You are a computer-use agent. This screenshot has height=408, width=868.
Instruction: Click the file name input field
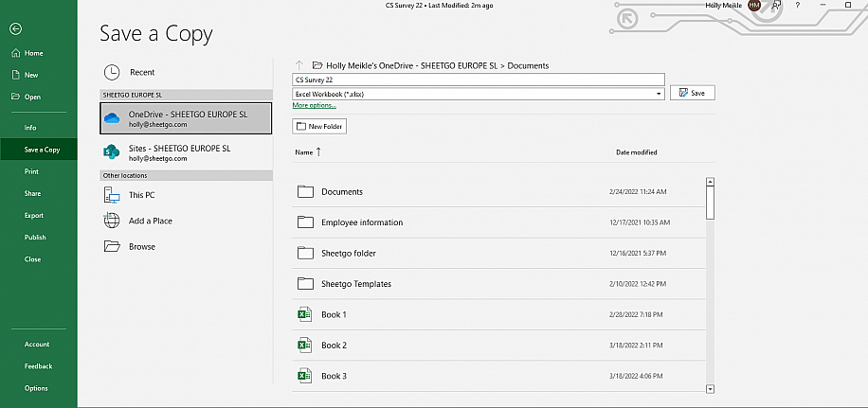(479, 80)
